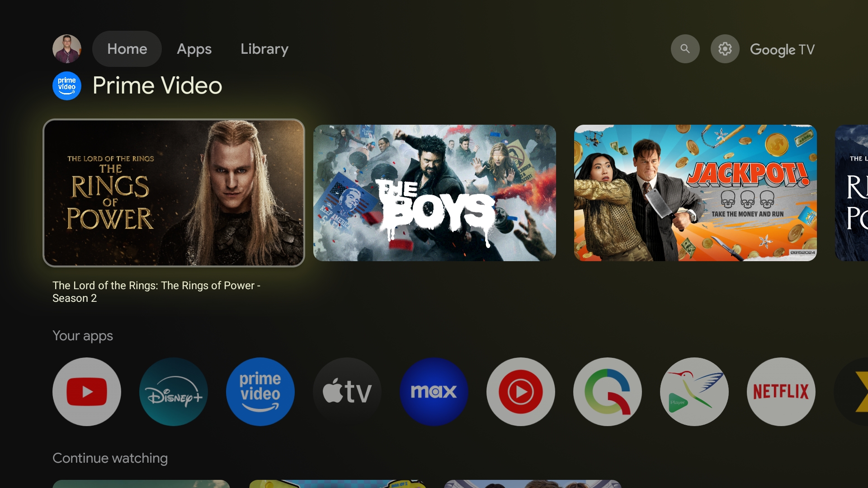Switch to the Apps tab
The width and height of the screenshot is (868, 488).
(x=193, y=49)
